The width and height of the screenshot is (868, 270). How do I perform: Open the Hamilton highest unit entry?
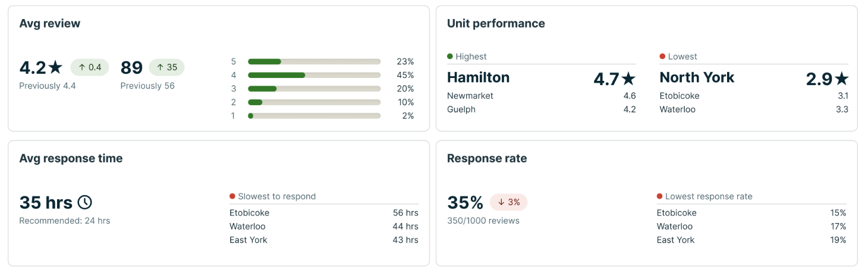[478, 78]
